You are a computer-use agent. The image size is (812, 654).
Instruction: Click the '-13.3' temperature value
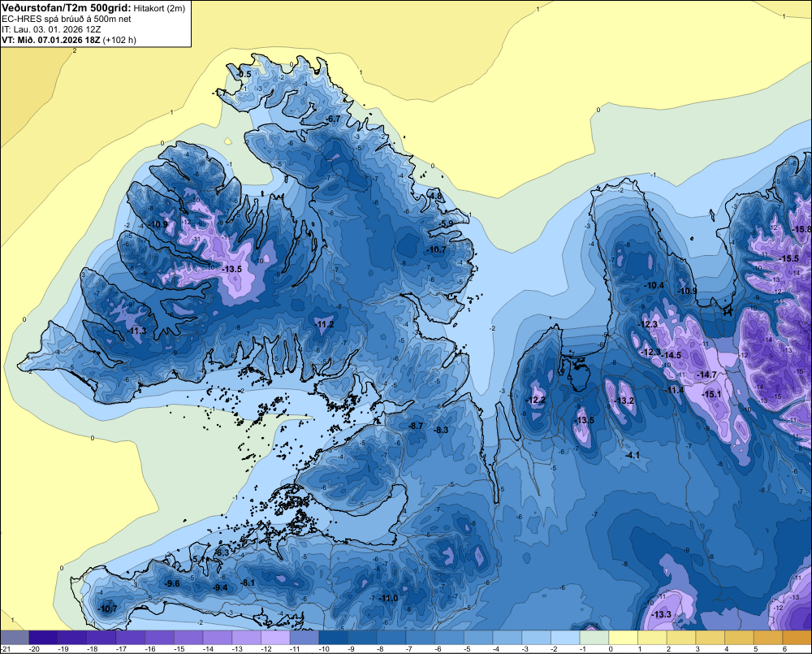[661, 615]
